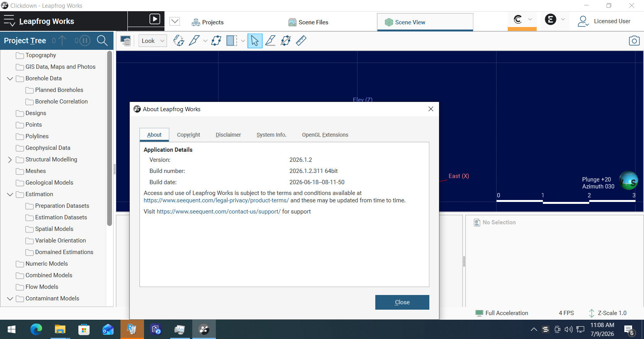Screen dimensions: 644x339
Task: Collapse the Borehole Data folder
Action: (10, 78)
